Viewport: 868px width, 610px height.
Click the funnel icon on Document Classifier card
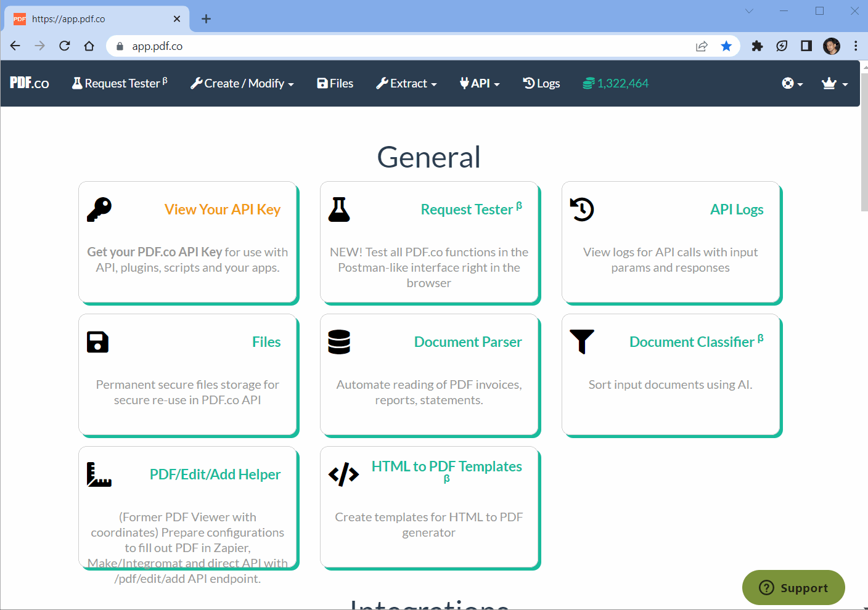tap(582, 342)
